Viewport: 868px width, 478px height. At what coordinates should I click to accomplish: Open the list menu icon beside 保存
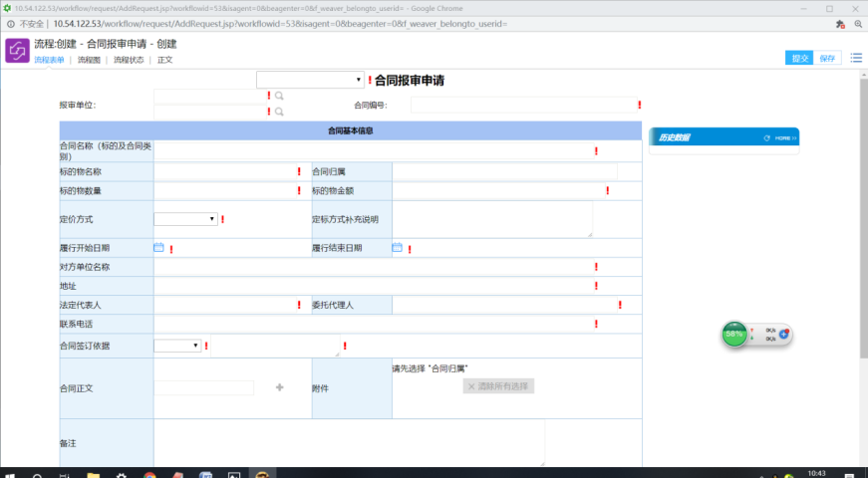coord(856,58)
